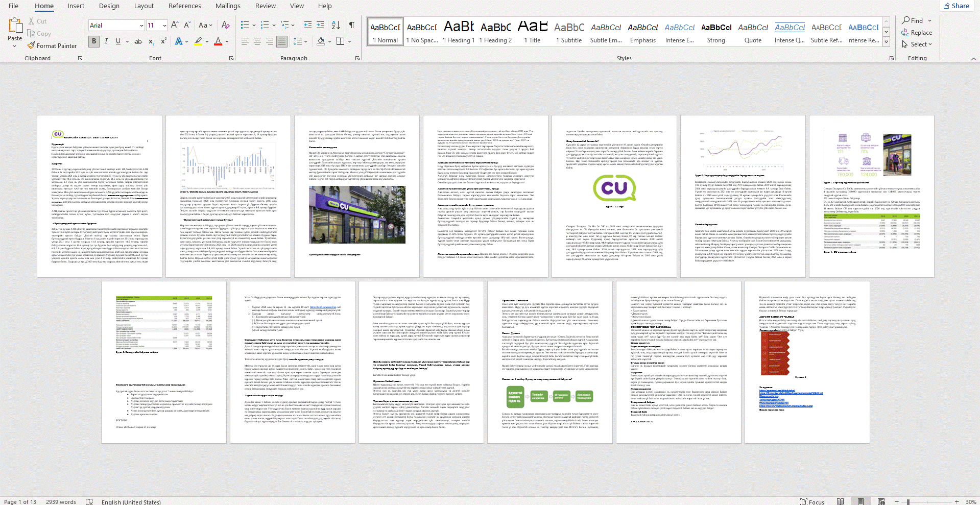
Task: Toggle Italic formatting
Action: 106,41
